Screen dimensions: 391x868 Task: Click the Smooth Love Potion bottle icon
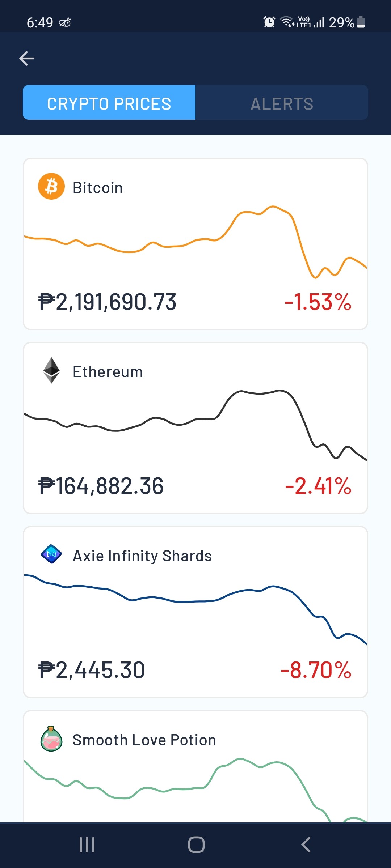pyautogui.click(x=51, y=739)
